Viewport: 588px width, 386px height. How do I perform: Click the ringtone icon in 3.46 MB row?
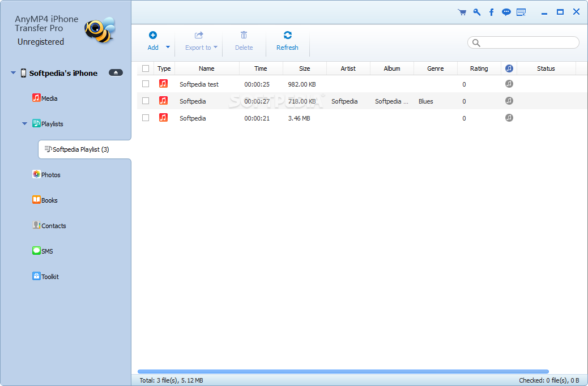[x=509, y=118]
